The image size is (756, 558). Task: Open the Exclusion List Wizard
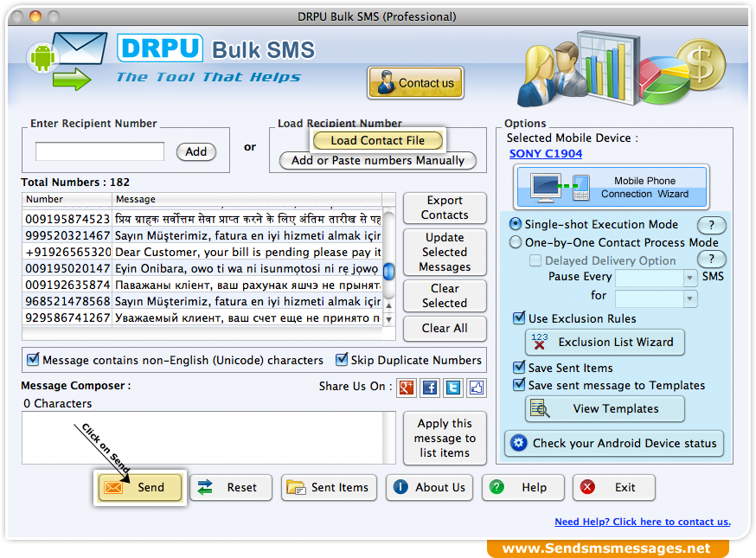[x=605, y=342]
